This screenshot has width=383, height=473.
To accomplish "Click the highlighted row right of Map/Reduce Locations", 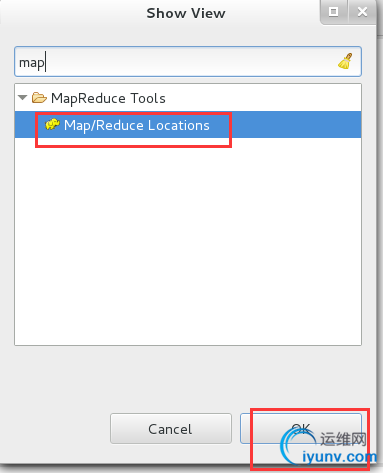I will coord(295,125).
